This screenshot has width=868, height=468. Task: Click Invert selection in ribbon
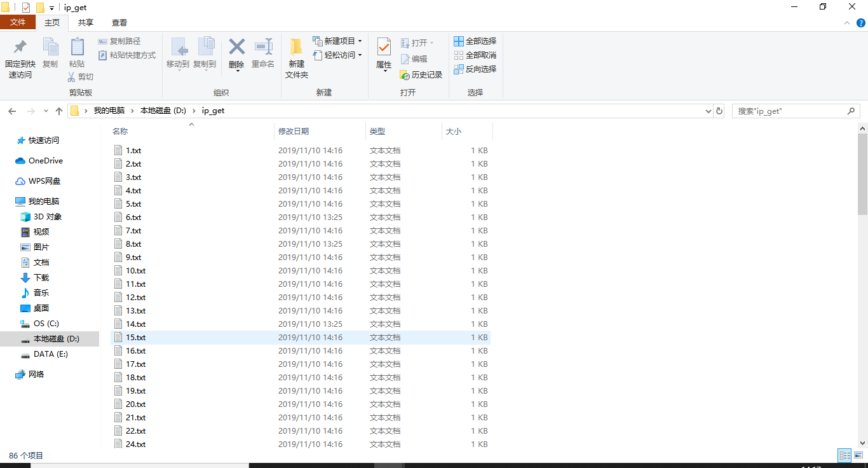(475, 69)
